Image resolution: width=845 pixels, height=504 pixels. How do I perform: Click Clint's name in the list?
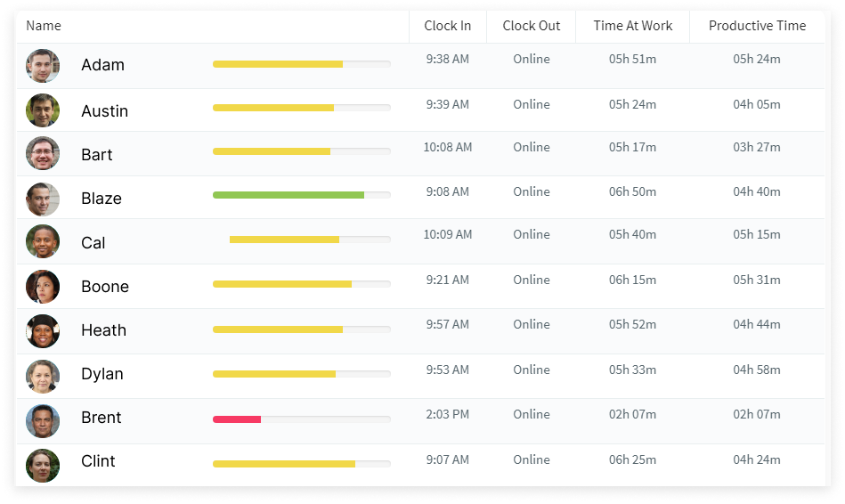coord(98,461)
